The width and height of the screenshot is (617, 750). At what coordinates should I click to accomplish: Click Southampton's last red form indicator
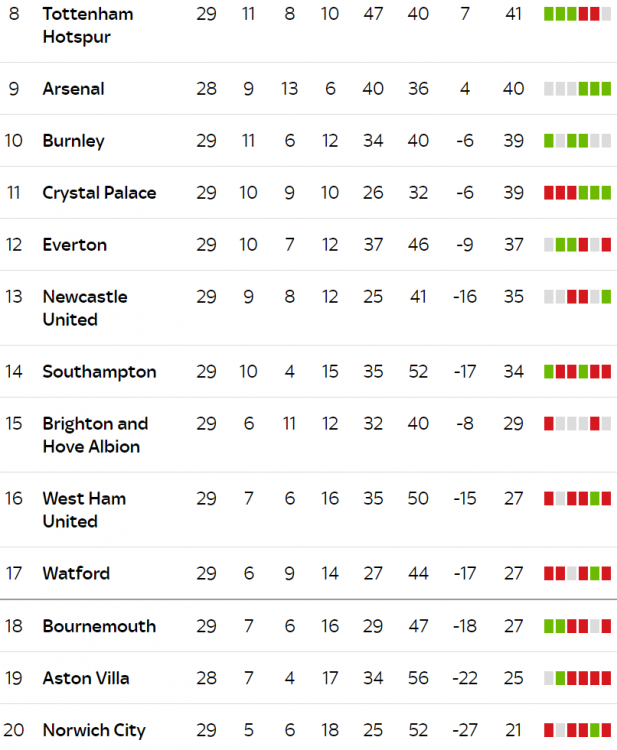[606, 372]
